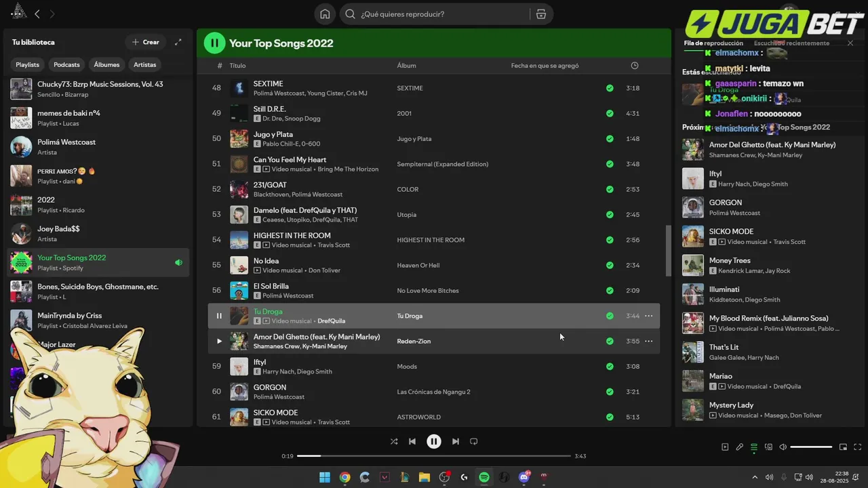Open lyrics microphone icon
868x488 pixels.
740,447
